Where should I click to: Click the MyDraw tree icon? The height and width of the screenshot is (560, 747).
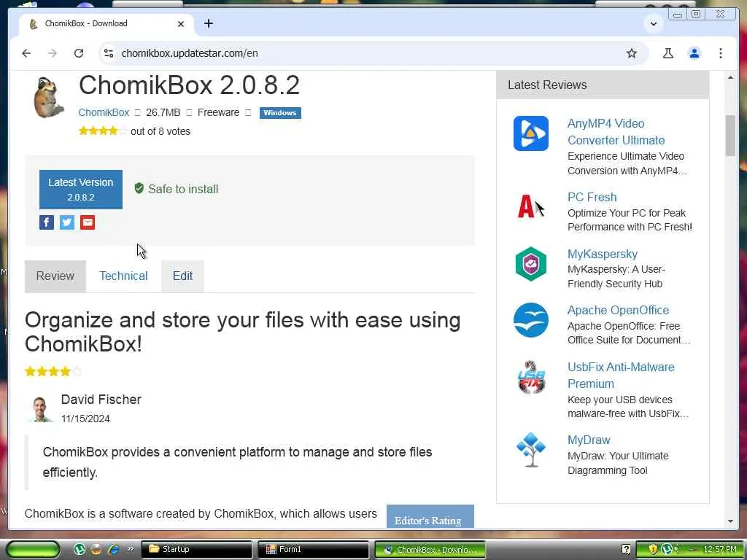(x=531, y=449)
